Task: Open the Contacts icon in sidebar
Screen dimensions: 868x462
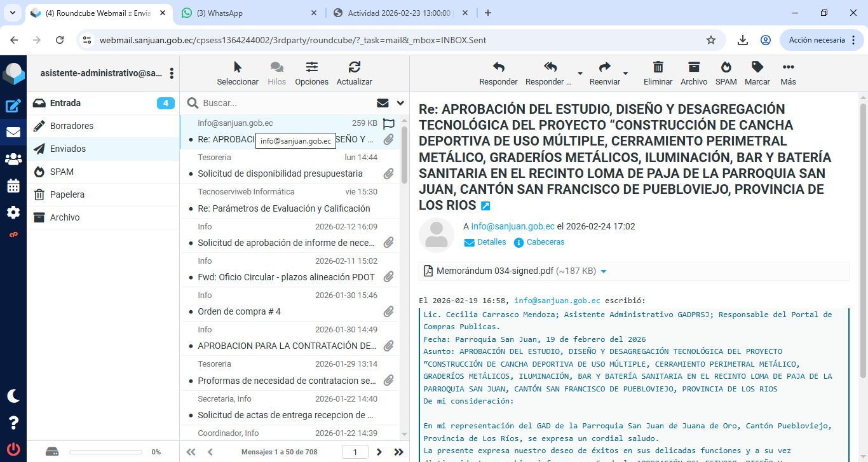Action: pos(13,159)
